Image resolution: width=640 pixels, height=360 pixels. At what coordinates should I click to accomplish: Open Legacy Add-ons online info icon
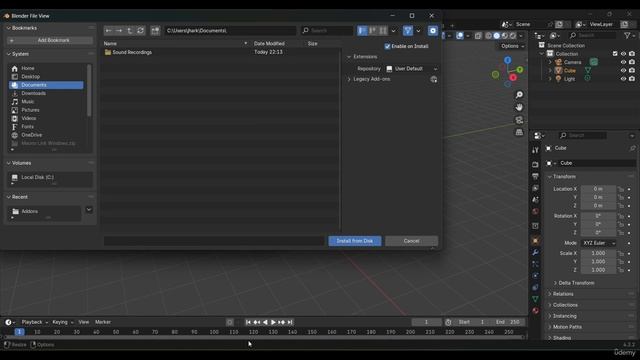point(433,79)
